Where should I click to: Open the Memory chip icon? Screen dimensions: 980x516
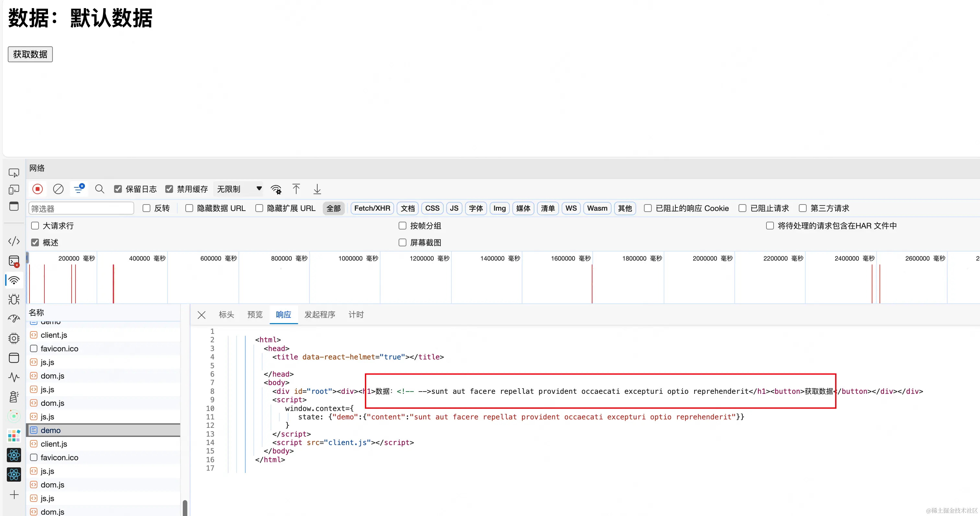[14, 338]
